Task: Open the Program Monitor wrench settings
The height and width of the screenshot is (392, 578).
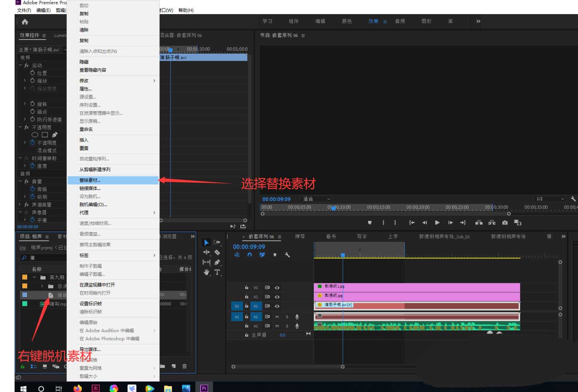Action: click(573, 199)
